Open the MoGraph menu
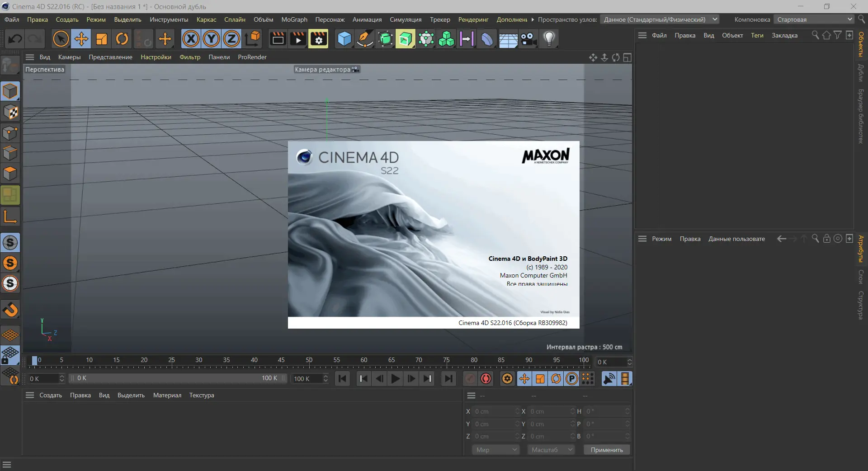The height and width of the screenshot is (471, 868). pos(294,19)
